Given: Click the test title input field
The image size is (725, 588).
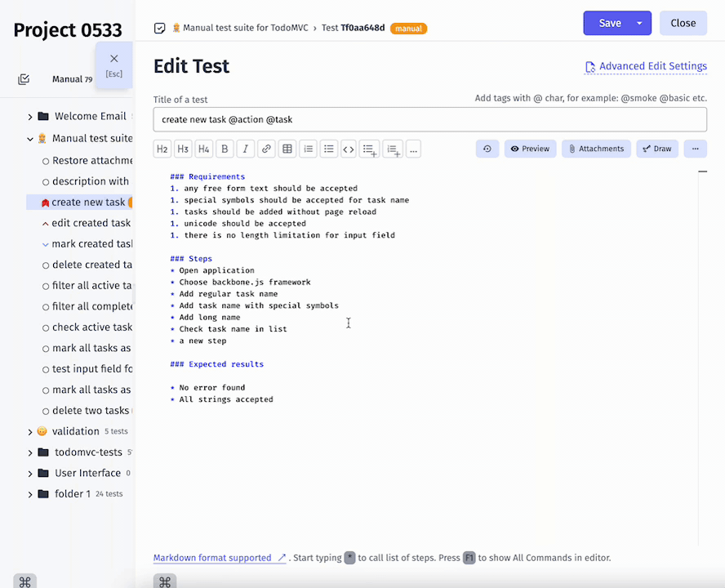Looking at the screenshot, I should pyautogui.click(x=430, y=120).
